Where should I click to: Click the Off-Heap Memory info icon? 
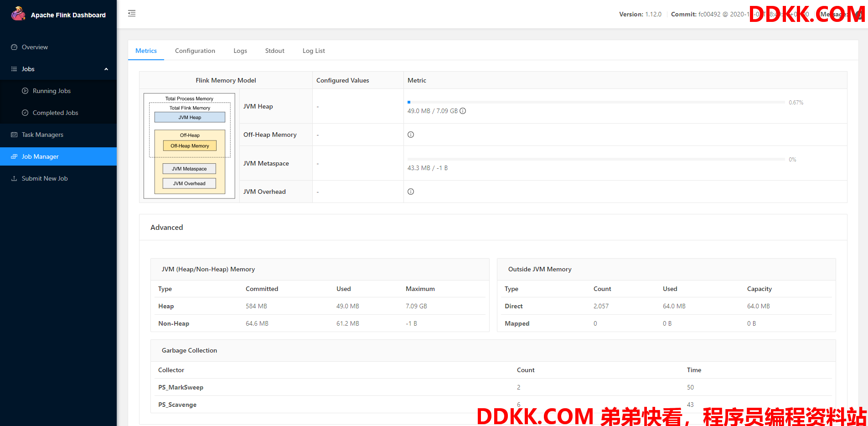(x=411, y=135)
